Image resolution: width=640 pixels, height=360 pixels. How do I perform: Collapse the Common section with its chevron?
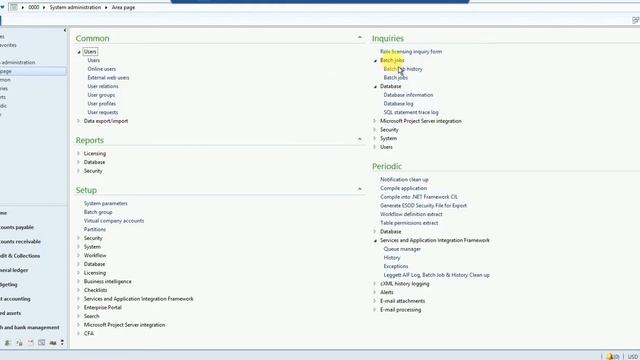[x=360, y=38]
